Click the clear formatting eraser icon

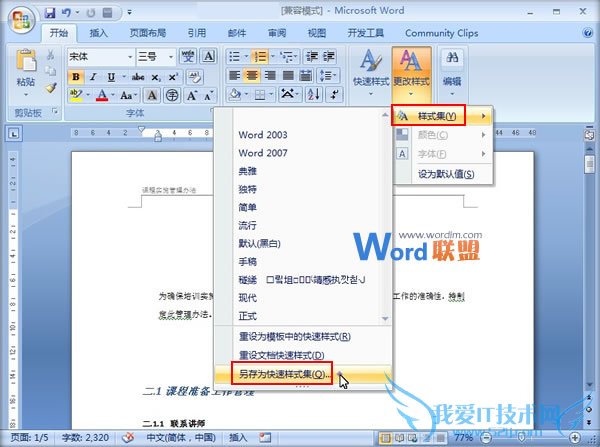coord(194,77)
